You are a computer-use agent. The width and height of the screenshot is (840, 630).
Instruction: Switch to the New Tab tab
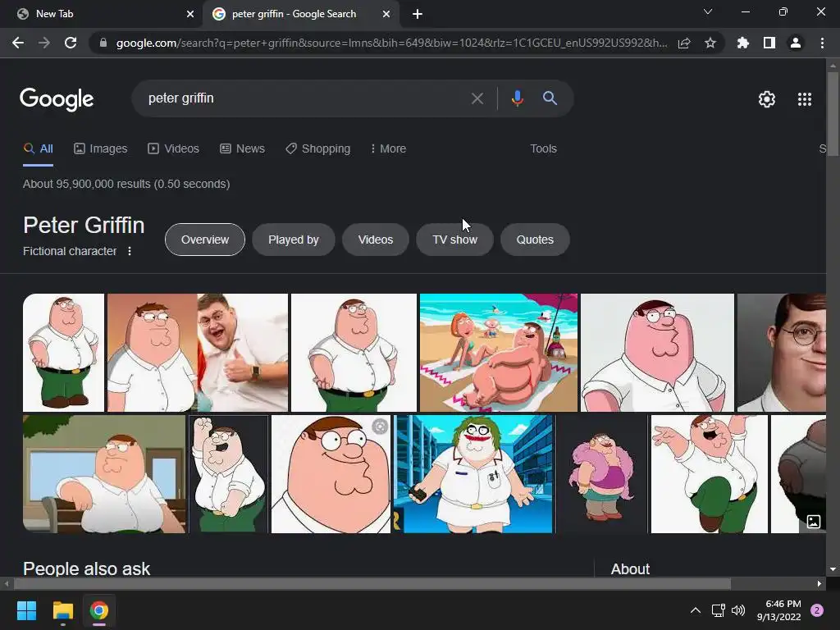[101, 14]
